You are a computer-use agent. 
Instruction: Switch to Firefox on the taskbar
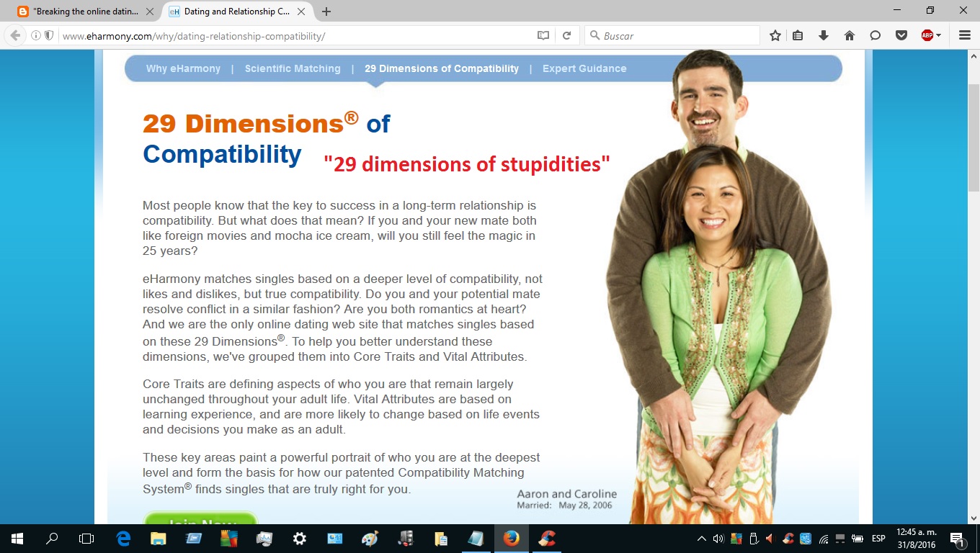point(511,539)
